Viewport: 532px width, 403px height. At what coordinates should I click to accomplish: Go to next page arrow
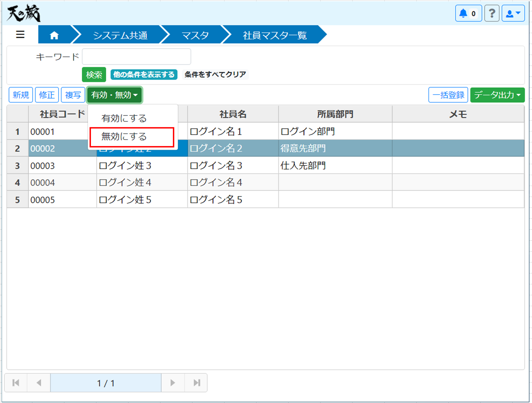click(172, 383)
